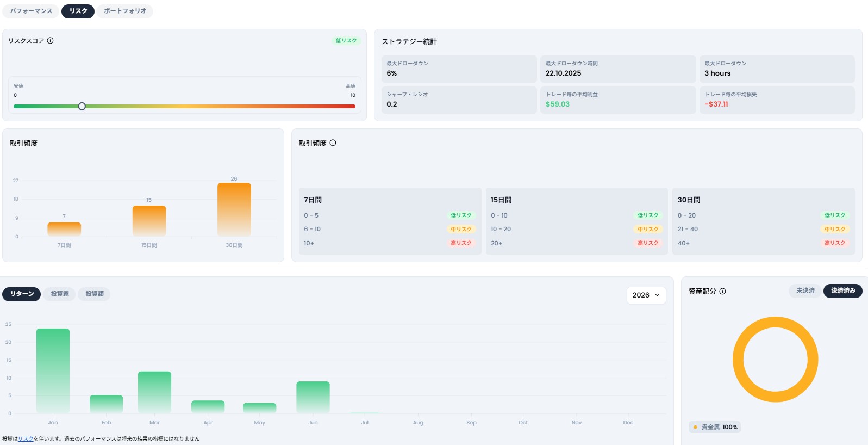Click the 22.10.2025 drawdown date
The width and height of the screenshot is (868, 445).
563,73
